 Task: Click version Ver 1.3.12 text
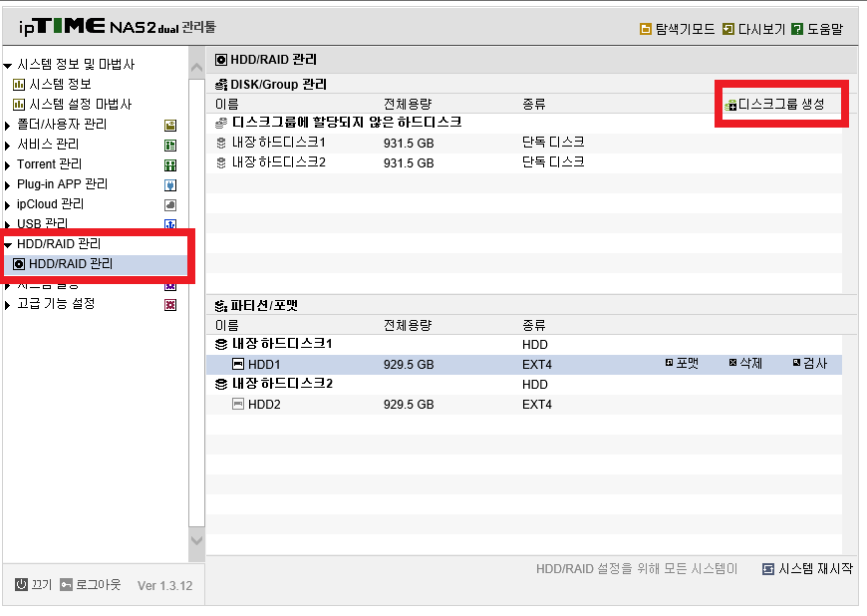tap(164, 585)
